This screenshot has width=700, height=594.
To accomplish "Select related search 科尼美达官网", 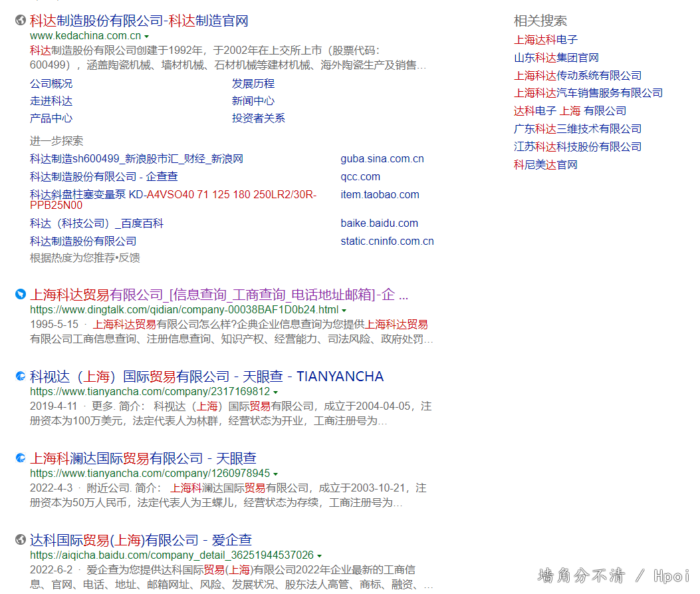I will [545, 165].
